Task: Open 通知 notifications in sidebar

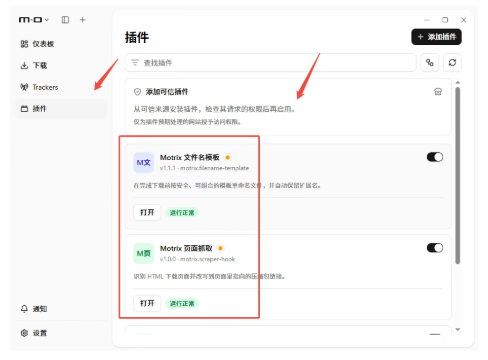Action: point(61,309)
